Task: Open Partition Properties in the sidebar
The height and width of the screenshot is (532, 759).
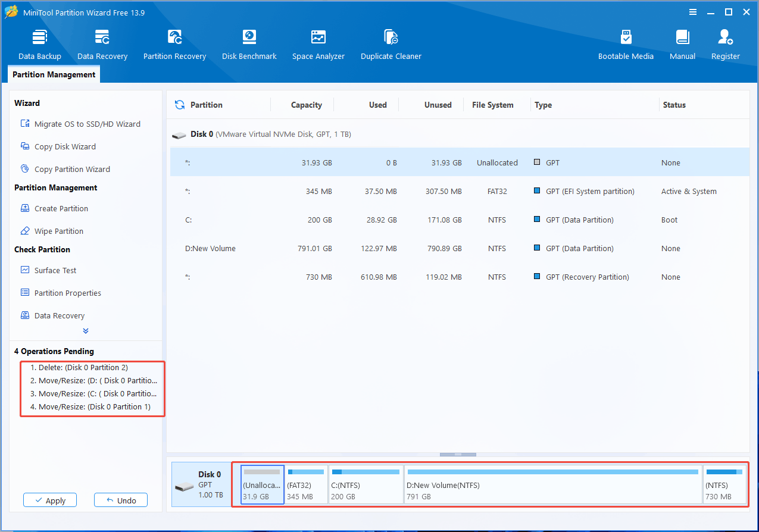Action: [61, 293]
